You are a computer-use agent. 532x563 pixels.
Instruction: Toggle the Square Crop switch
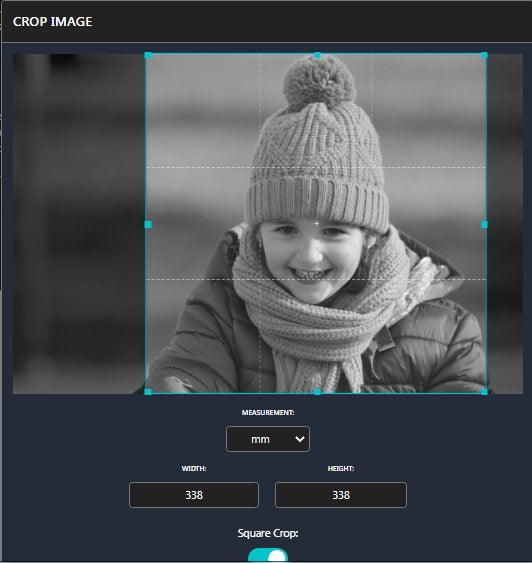click(x=268, y=555)
